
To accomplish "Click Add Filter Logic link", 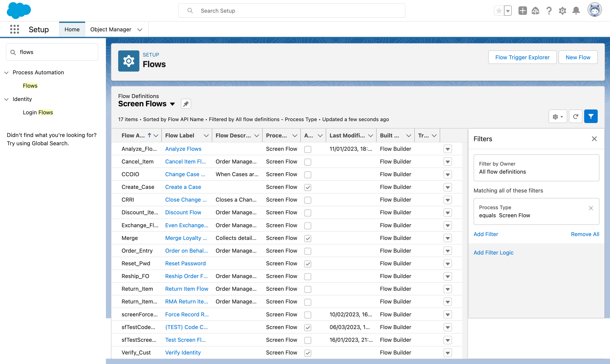I will tap(493, 253).
